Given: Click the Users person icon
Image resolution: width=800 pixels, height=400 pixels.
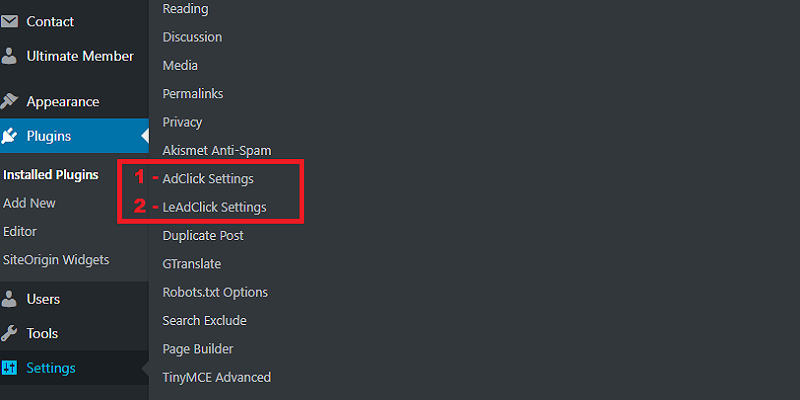Looking at the screenshot, I should pyautogui.click(x=10, y=299).
